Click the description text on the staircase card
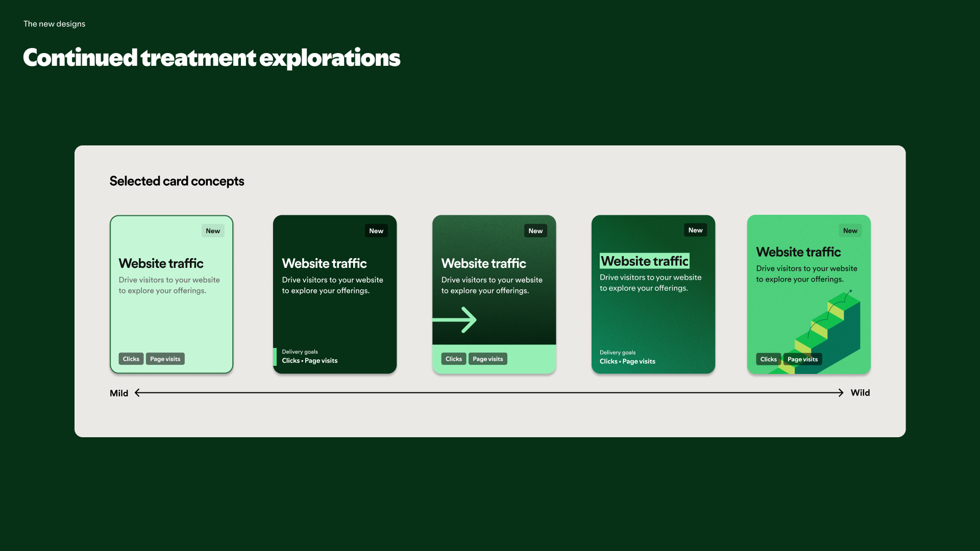The image size is (980, 551). pyautogui.click(x=807, y=274)
